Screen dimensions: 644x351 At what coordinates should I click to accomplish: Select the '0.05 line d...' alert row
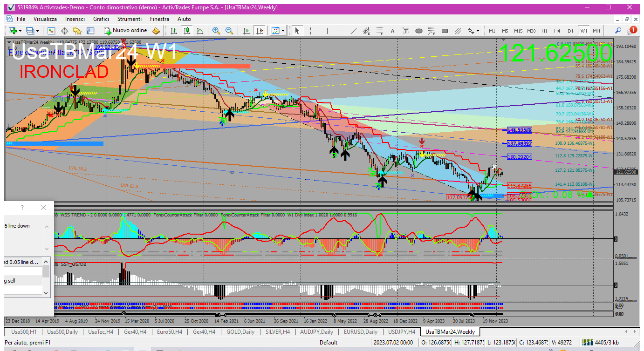[x=22, y=262]
